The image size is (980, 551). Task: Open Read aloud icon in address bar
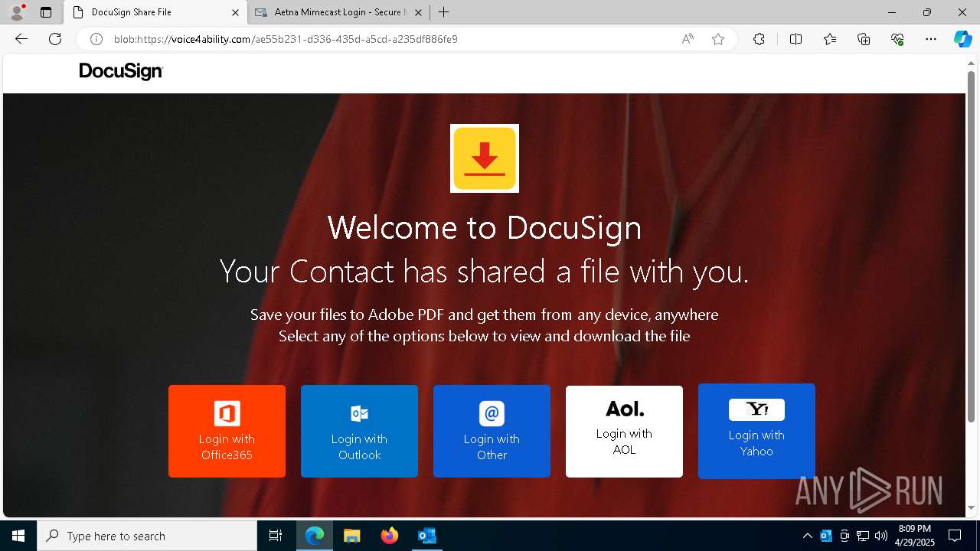[x=688, y=39]
